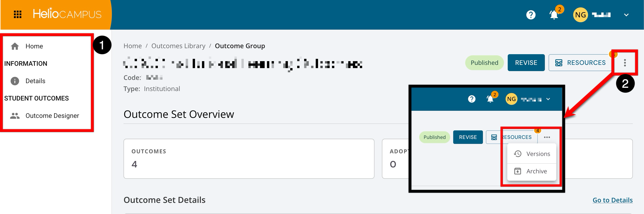Click the Outcomes count card
This screenshot has width=644, height=214.
(x=249, y=159)
